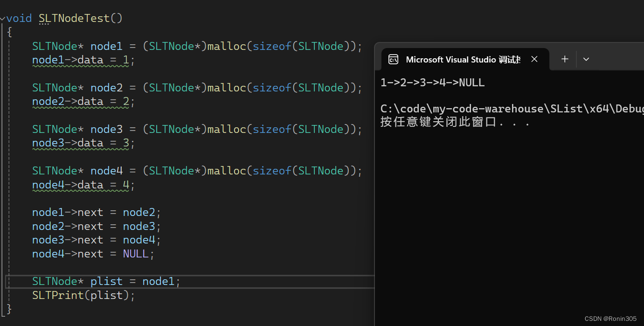644x326 pixels.
Task: Click the SLTNode* plist = node1 line
Action: coord(106,281)
